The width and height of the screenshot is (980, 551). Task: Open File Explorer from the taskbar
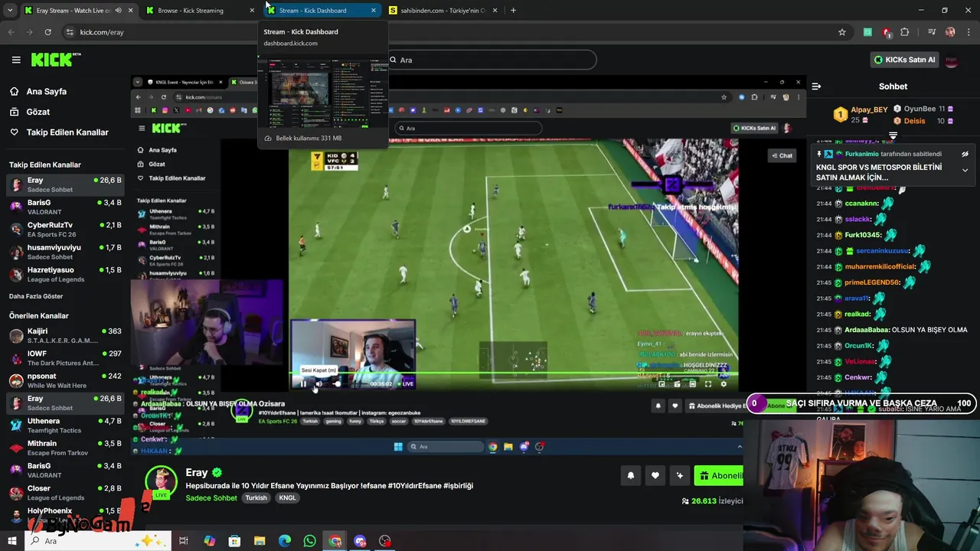click(x=260, y=541)
